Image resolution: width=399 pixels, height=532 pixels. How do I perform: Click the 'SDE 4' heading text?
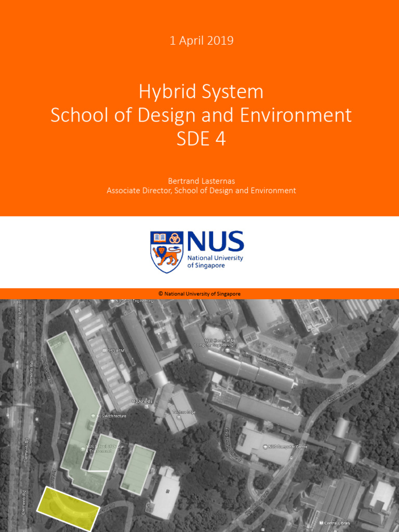(x=201, y=138)
